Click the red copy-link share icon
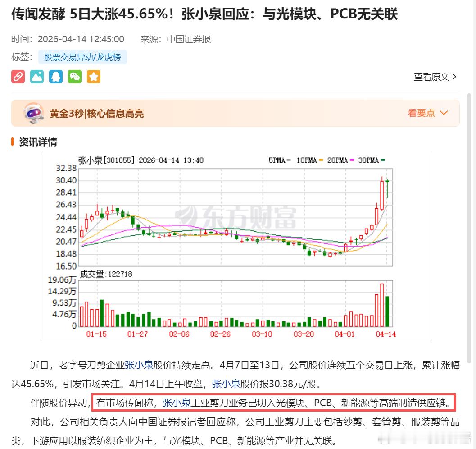The width and height of the screenshot is (476, 449). point(18,77)
